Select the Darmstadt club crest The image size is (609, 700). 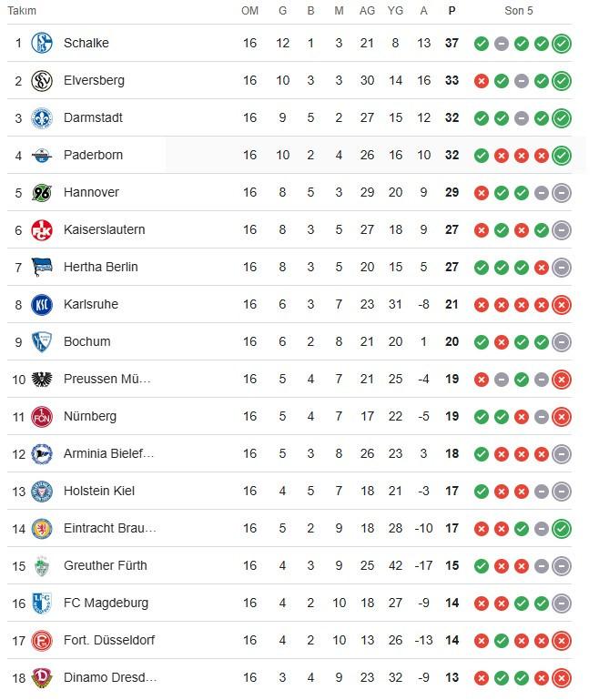click(42, 117)
